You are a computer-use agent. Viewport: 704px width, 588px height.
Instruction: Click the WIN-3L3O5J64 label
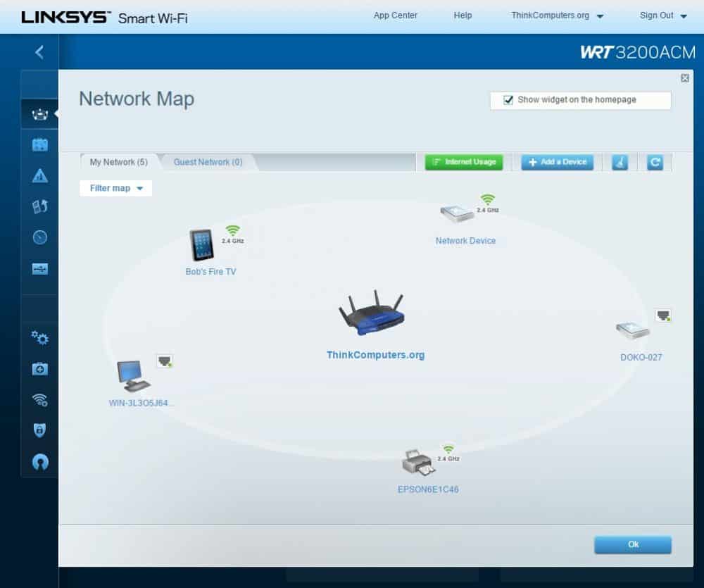(x=141, y=403)
